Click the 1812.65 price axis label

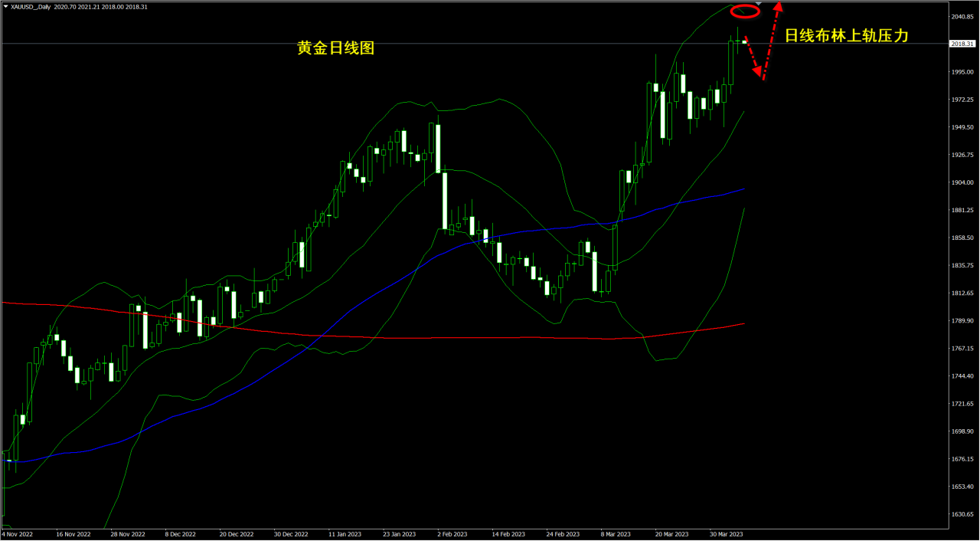[x=962, y=293]
